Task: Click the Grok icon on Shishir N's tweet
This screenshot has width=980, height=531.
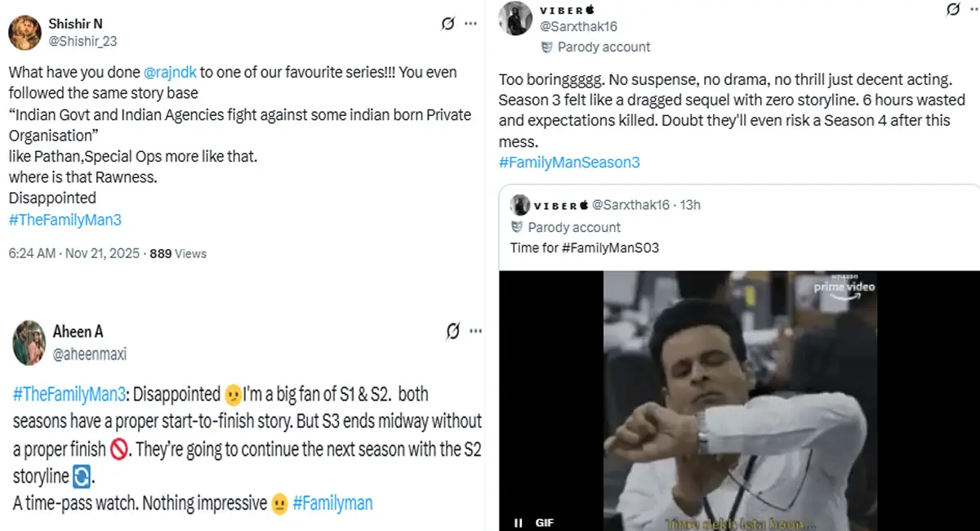Action: [x=448, y=24]
